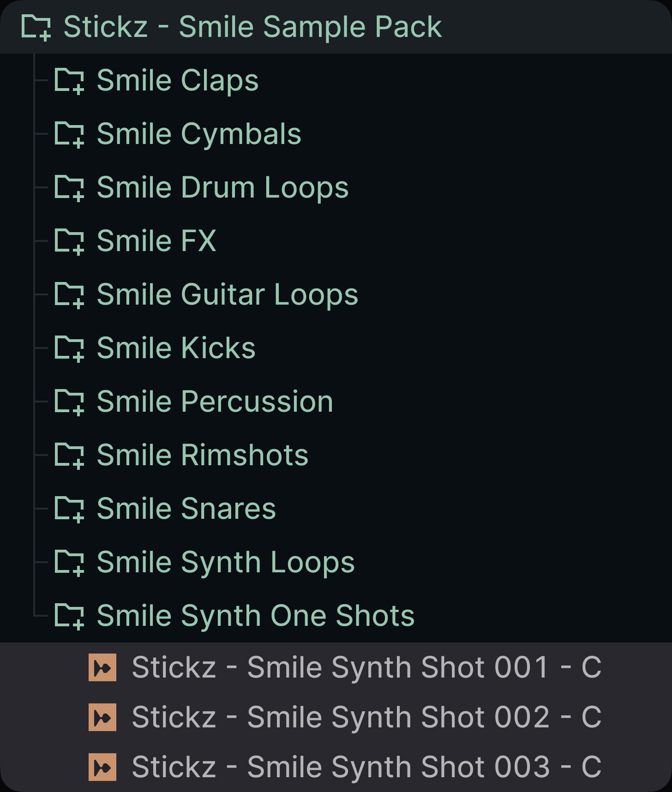Select Stickz - Smile Synth Shot 001 sample
This screenshot has height=792, width=672.
coord(366,667)
